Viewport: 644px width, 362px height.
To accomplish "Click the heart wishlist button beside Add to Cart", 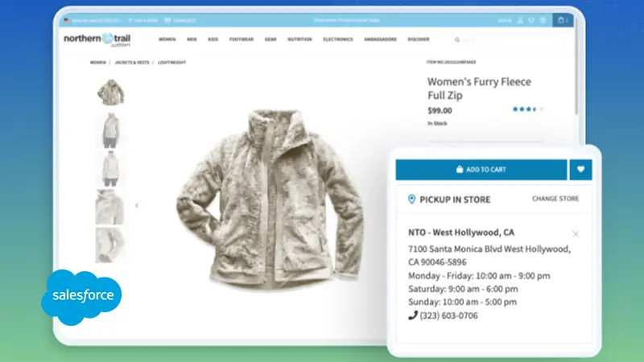I will [580, 170].
